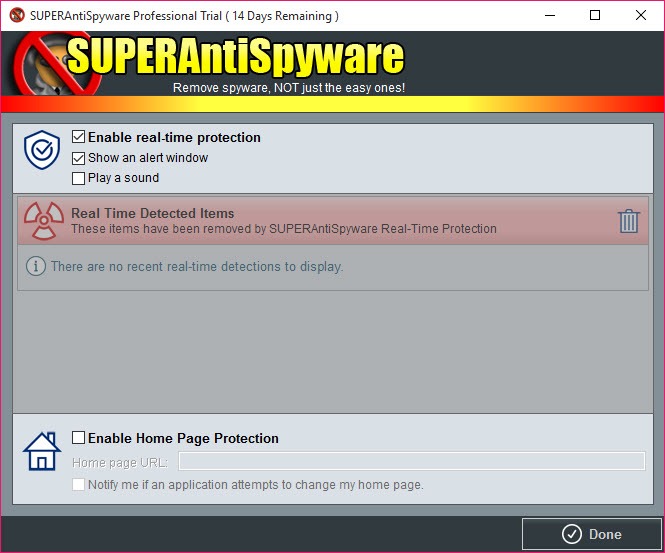
Task: Uncheck Show an alert window
Action: click(x=78, y=158)
